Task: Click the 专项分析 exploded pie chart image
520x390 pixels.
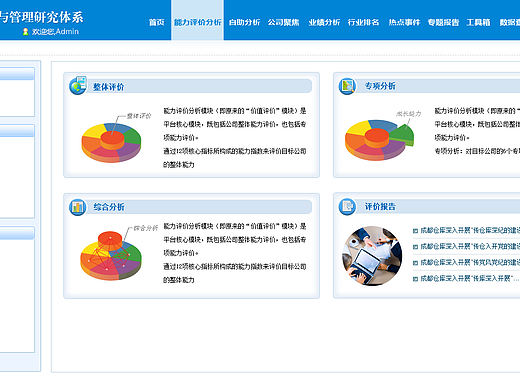Action: coord(379,140)
